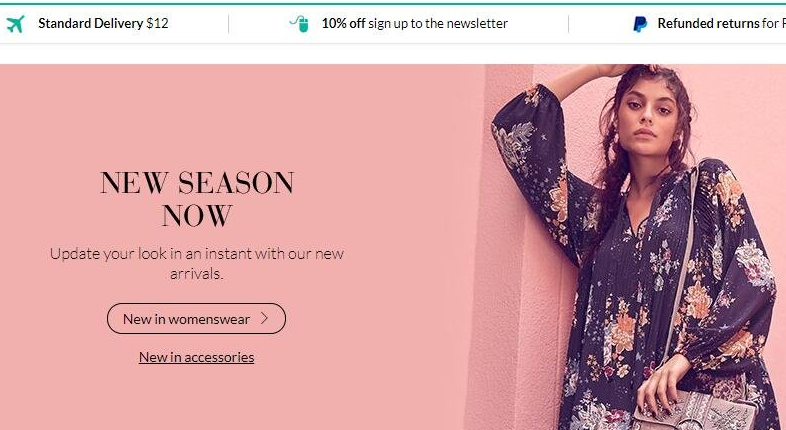This screenshot has width=786, height=430.
Task: Open the Refunded returns promotion text
Action: click(721, 24)
